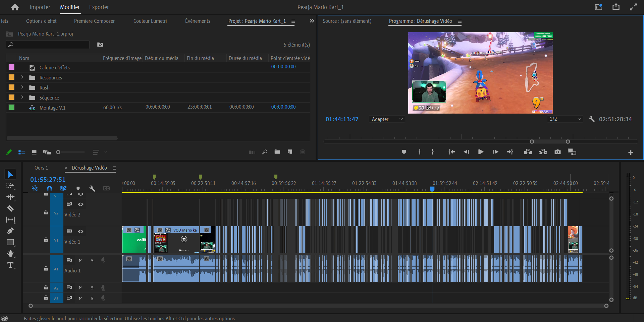Select the Rectangle tool
The image size is (644, 322).
coord(10,242)
